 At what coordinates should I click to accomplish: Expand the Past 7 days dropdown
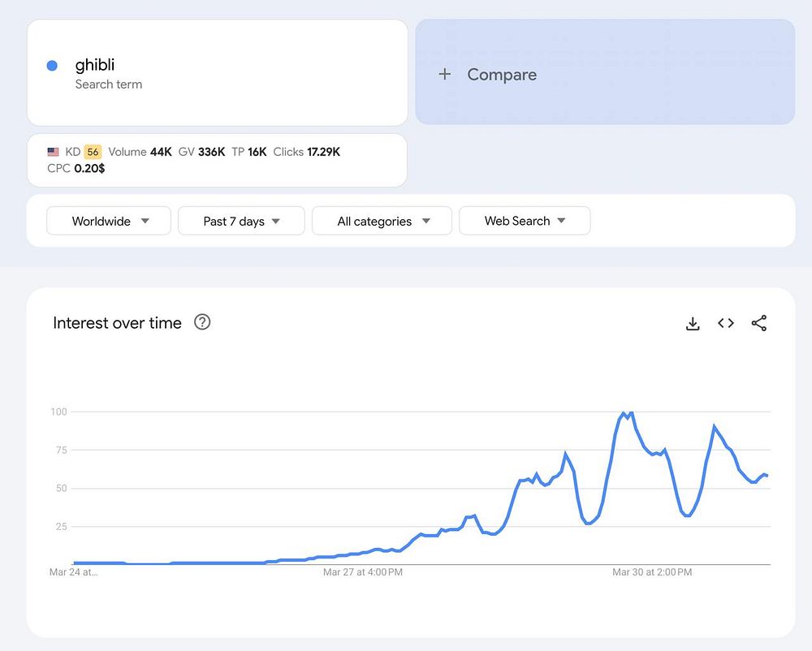click(x=241, y=221)
